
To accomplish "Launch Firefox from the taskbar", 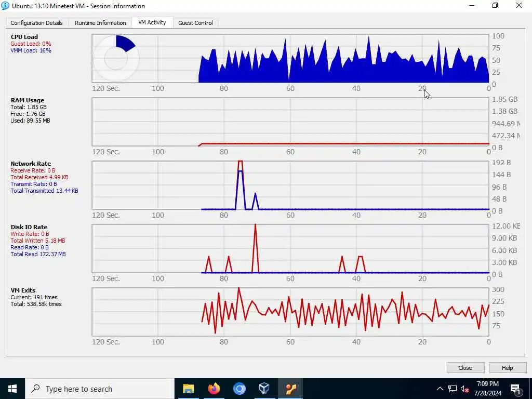I will [x=214, y=389].
